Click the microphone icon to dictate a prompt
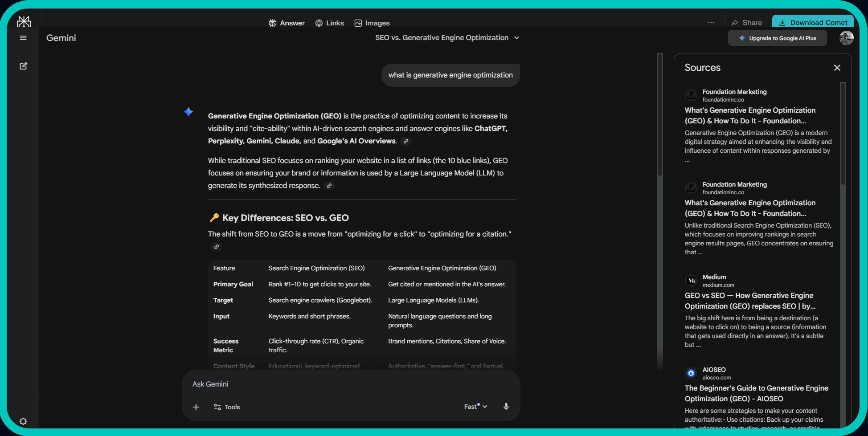Screen dimensions: 868x436 (506, 407)
